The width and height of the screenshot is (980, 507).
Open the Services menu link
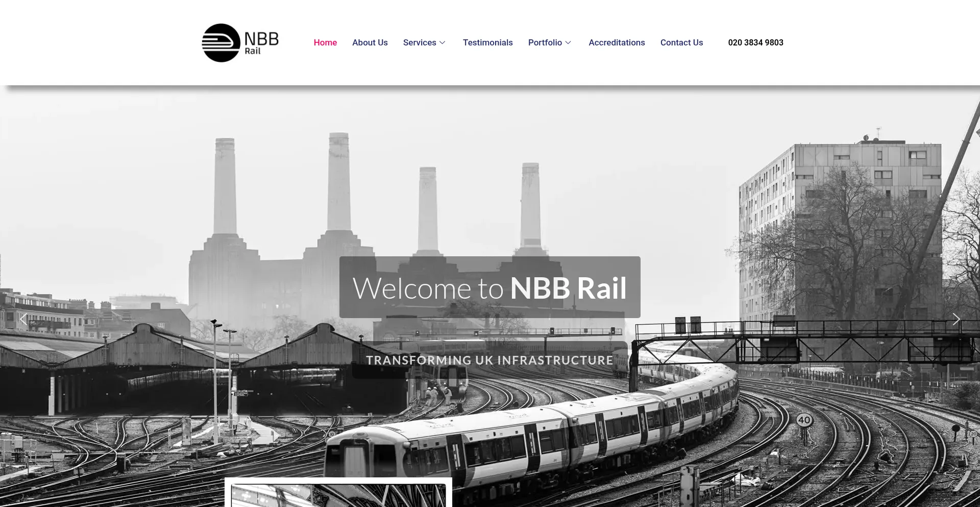point(419,42)
